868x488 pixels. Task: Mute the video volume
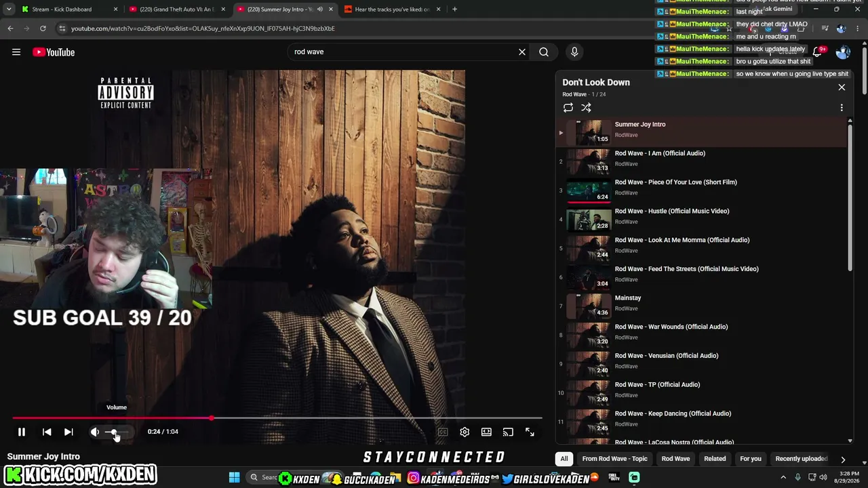[x=95, y=432]
